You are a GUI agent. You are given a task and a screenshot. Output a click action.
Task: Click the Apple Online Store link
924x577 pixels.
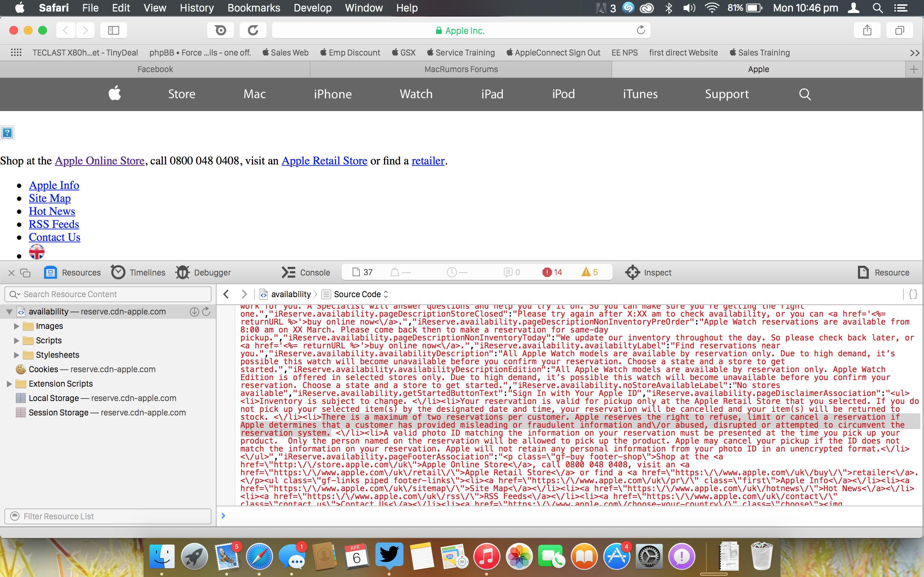click(x=100, y=161)
